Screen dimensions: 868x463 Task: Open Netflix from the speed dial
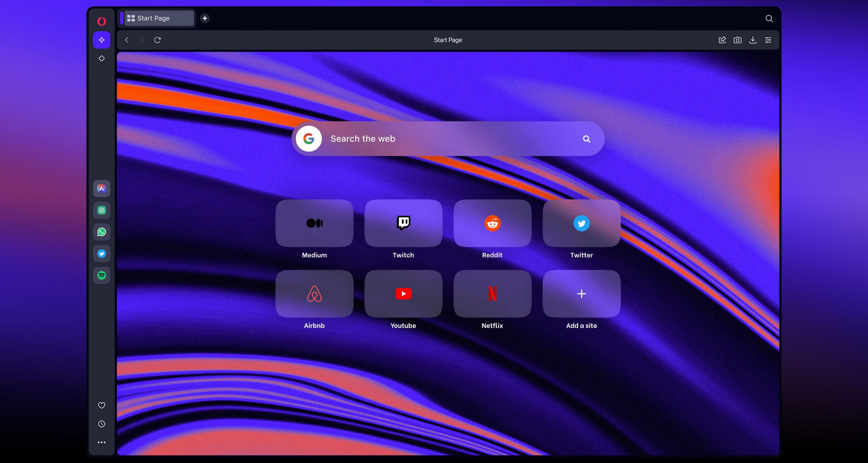click(492, 294)
